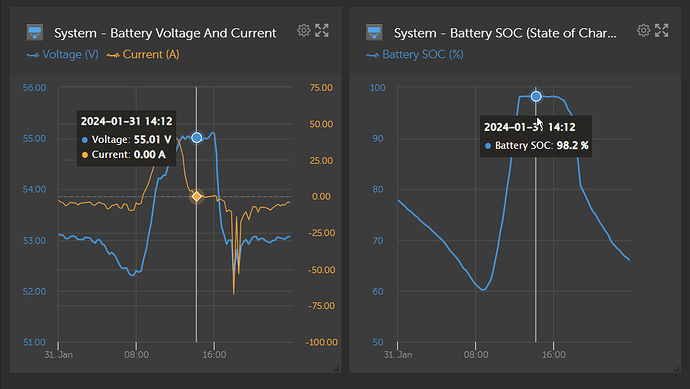
Task: Click device icon beside Battery SOC title
Action: click(x=374, y=33)
